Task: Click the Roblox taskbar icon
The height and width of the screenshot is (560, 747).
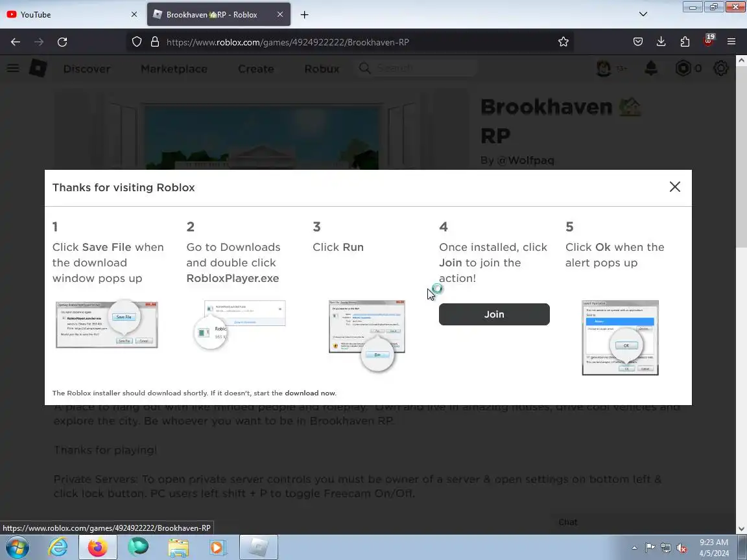Action: [258, 547]
